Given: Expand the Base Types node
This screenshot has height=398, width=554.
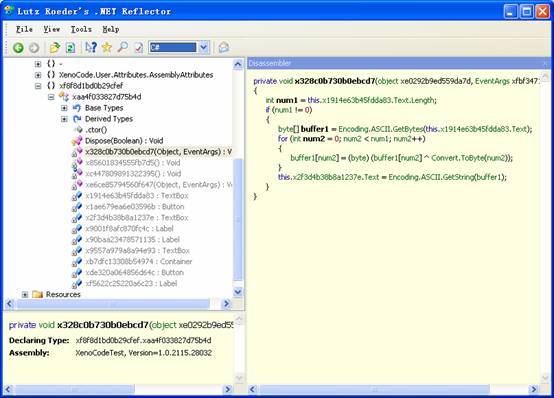Looking at the screenshot, I should pyautogui.click(x=64, y=108).
